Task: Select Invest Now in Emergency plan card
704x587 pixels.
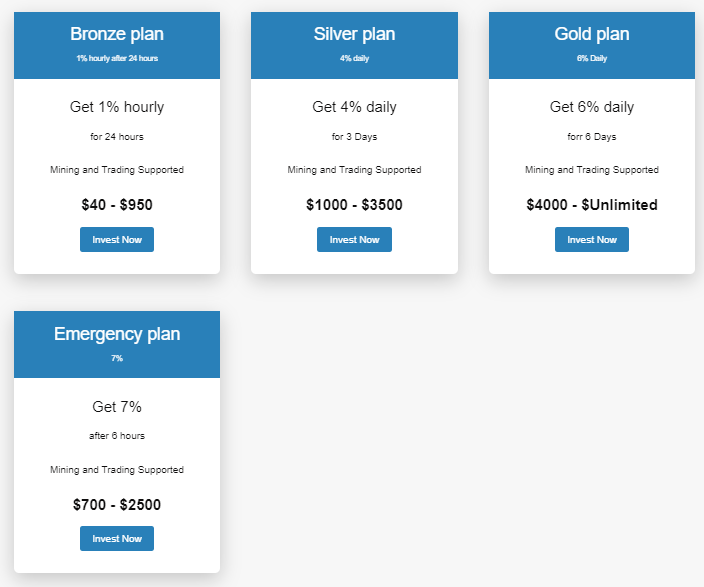Action: pyautogui.click(x=117, y=539)
